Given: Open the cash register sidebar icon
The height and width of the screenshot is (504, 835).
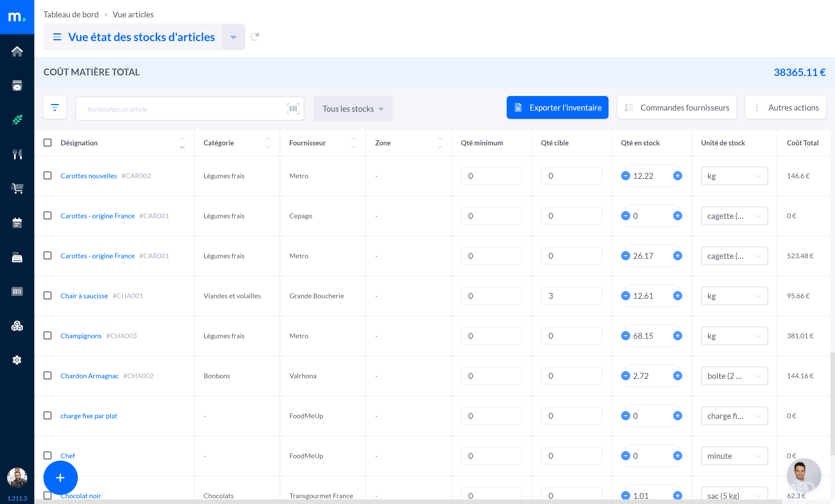Looking at the screenshot, I should 17,257.
